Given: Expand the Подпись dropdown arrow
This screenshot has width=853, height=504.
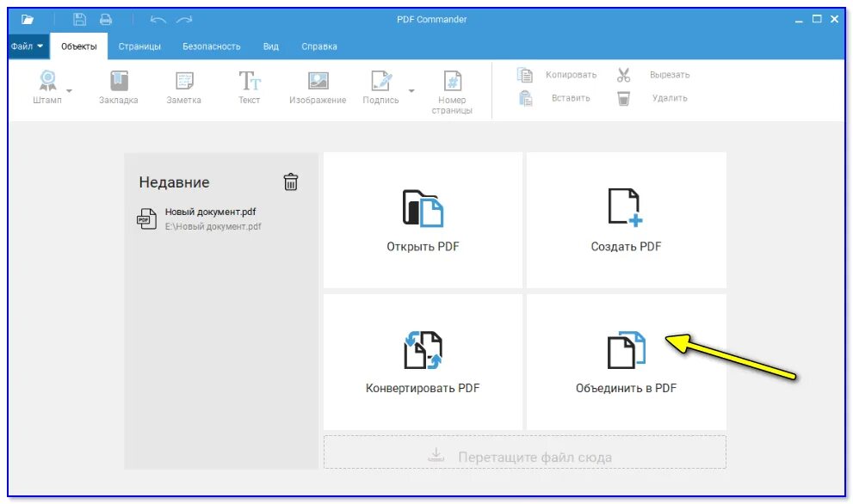Looking at the screenshot, I should [411, 90].
